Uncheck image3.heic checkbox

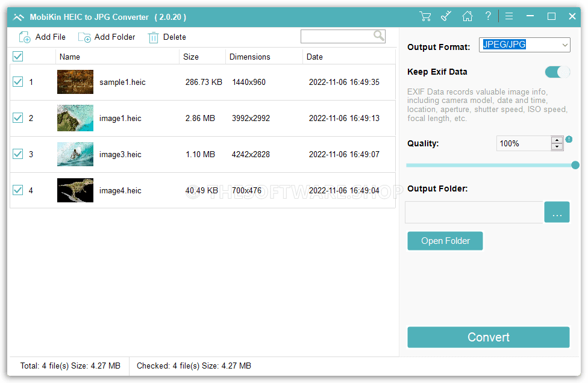pos(17,154)
